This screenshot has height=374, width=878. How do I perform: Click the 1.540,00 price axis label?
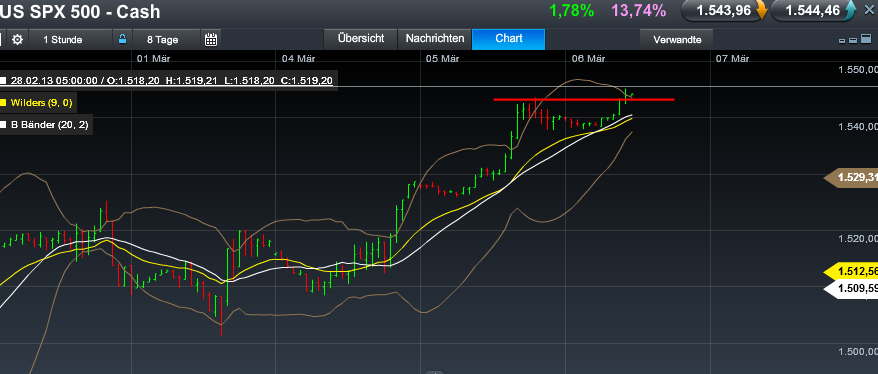[857, 127]
